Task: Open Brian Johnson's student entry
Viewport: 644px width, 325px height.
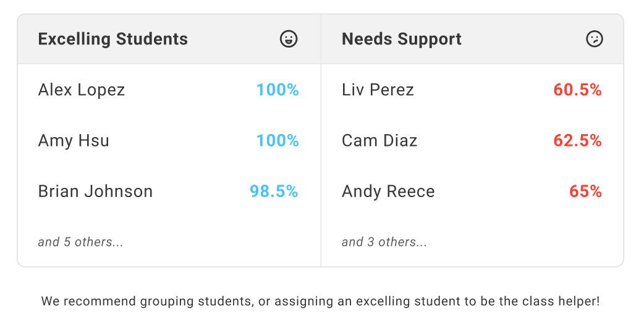Action: 95,192
